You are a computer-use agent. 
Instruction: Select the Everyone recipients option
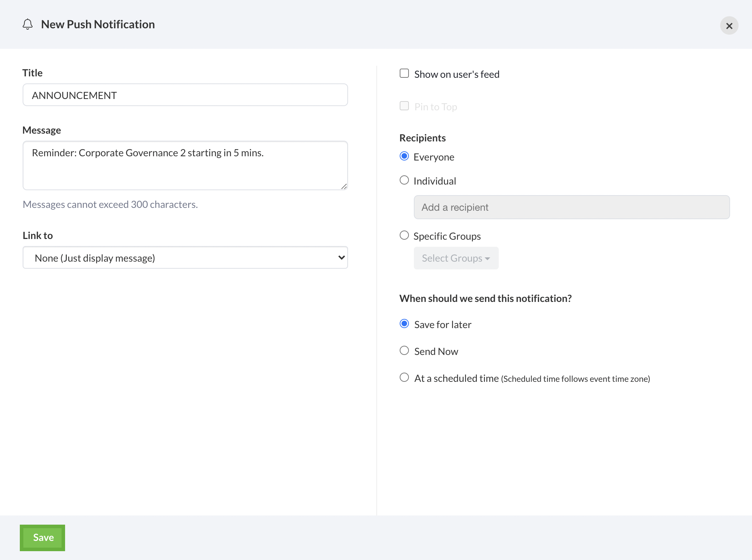(x=404, y=156)
